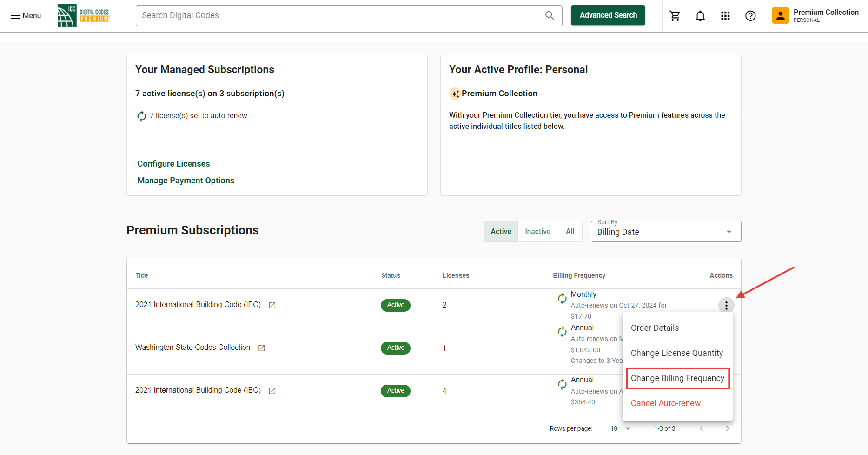Expand the Sort By Billing Date dropdown
The width and height of the screenshot is (868, 455).
665,232
